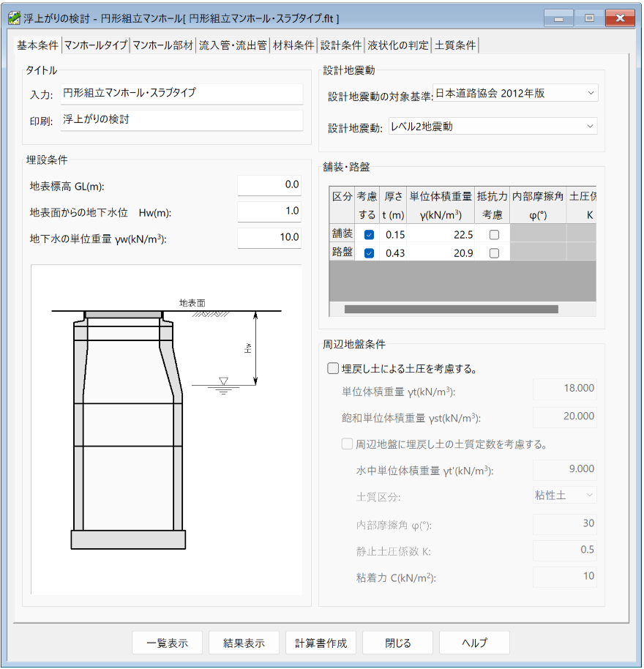
Task: Click the 路盤 unit weight cell 20.9
Action: pos(441,253)
